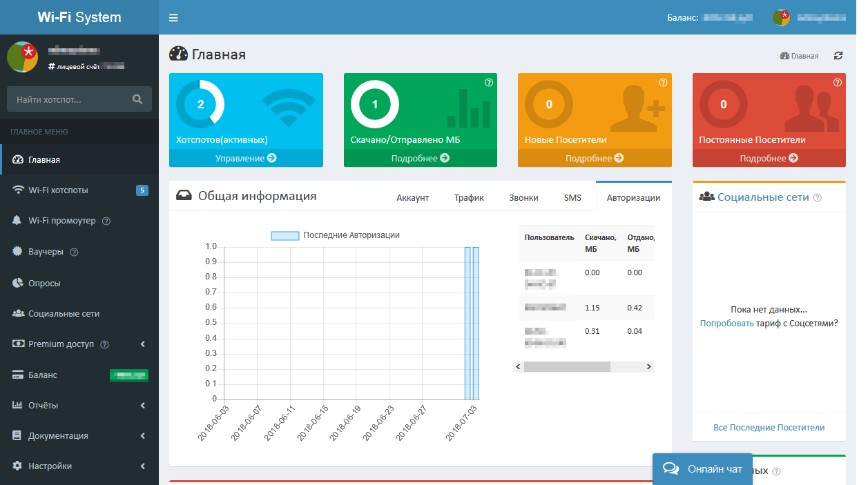Switch to the Звонки tab
Screen dimensions: 868x485
(523, 197)
